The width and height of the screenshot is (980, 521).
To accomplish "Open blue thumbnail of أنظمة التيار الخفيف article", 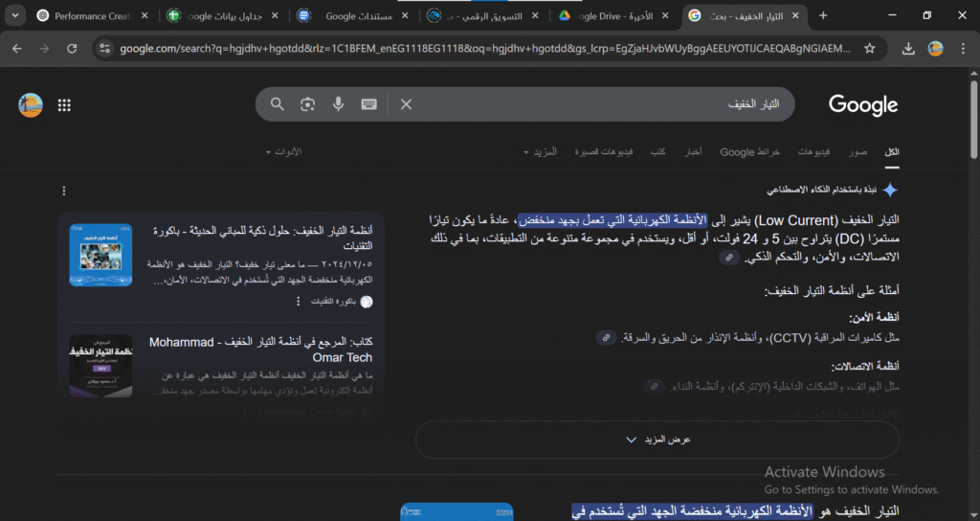I will 100,255.
